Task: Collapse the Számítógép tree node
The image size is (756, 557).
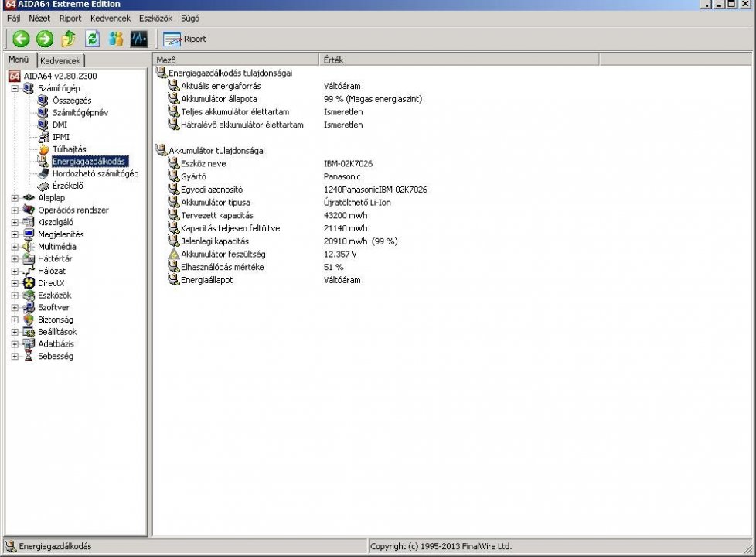Action: [x=15, y=88]
